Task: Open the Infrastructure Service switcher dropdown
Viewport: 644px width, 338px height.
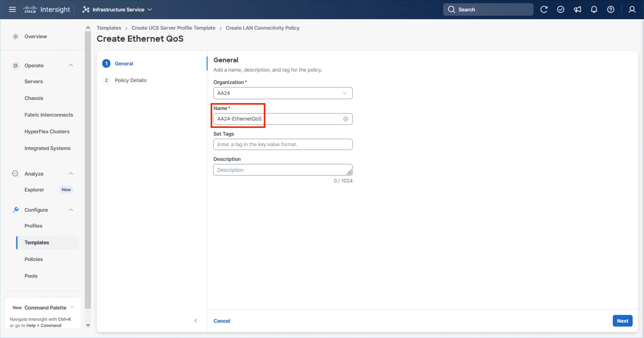Action: pos(117,10)
